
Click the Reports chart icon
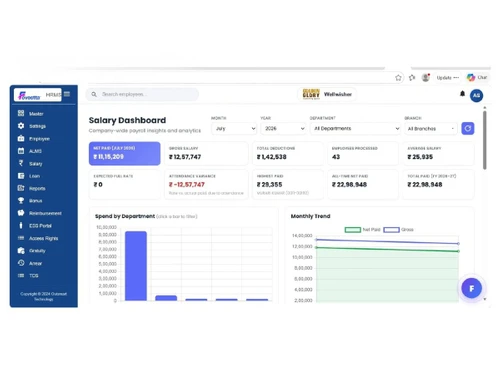coord(21,188)
